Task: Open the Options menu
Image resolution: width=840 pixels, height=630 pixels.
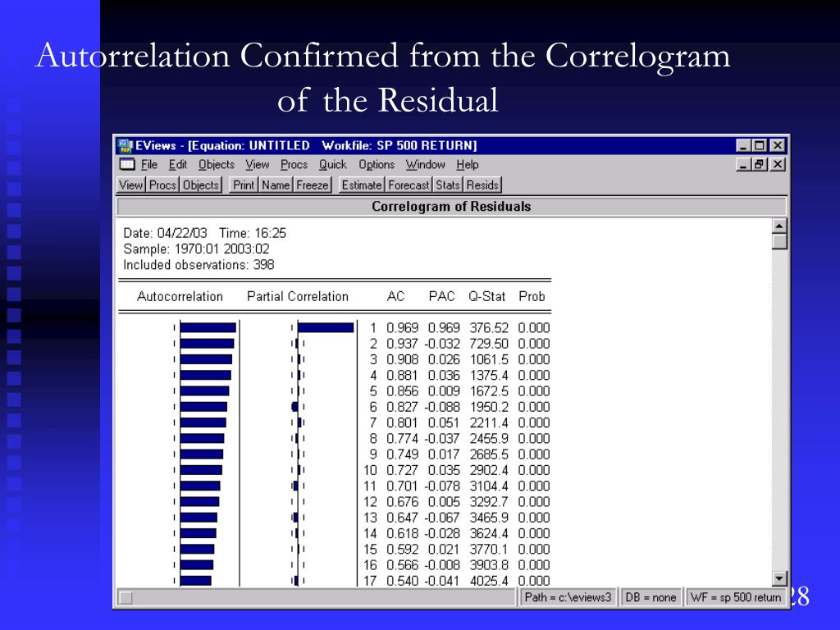Action: coord(377,164)
